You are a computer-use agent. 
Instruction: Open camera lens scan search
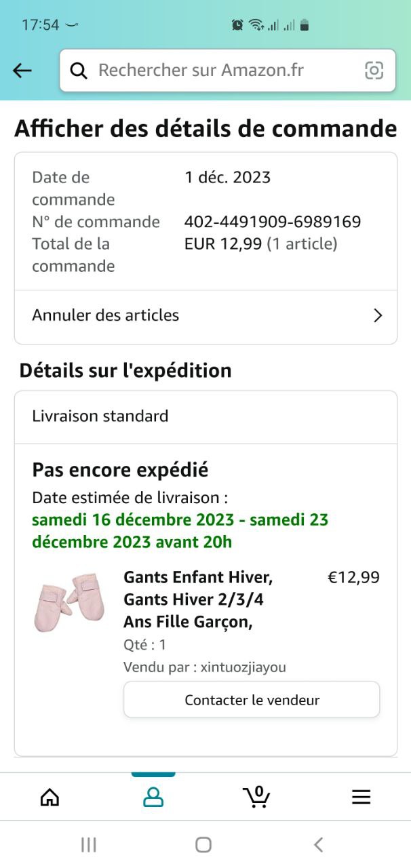tap(374, 71)
